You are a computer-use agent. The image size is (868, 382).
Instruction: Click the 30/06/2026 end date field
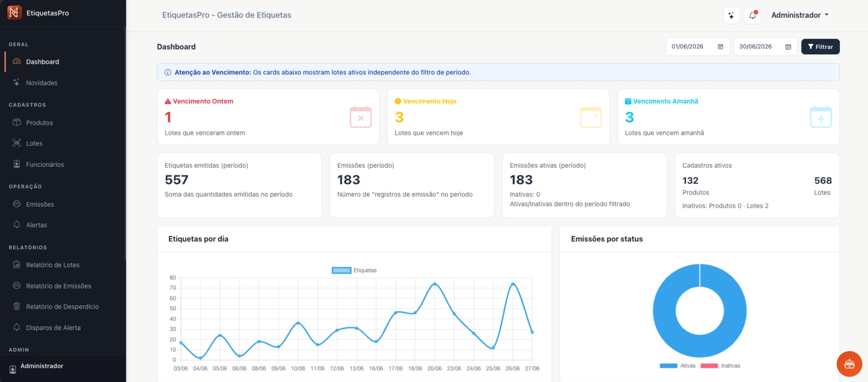tap(765, 47)
